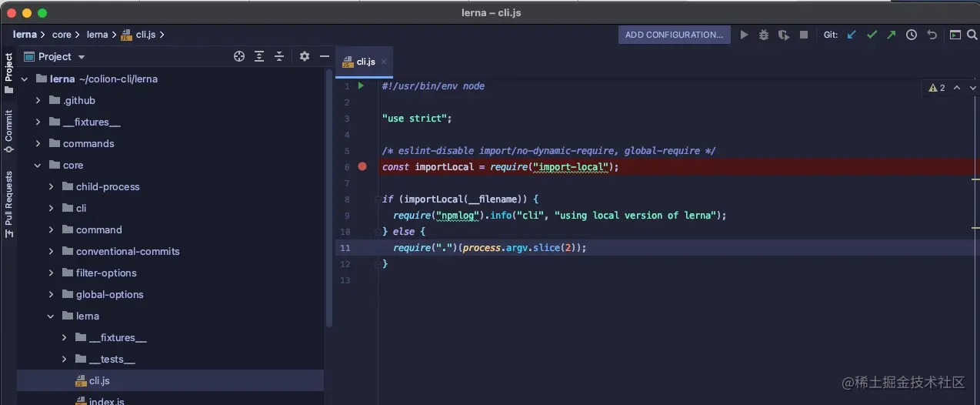Click the nested __fixtures__ folder under lerna
The height and width of the screenshot is (405, 980).
coord(118,337)
